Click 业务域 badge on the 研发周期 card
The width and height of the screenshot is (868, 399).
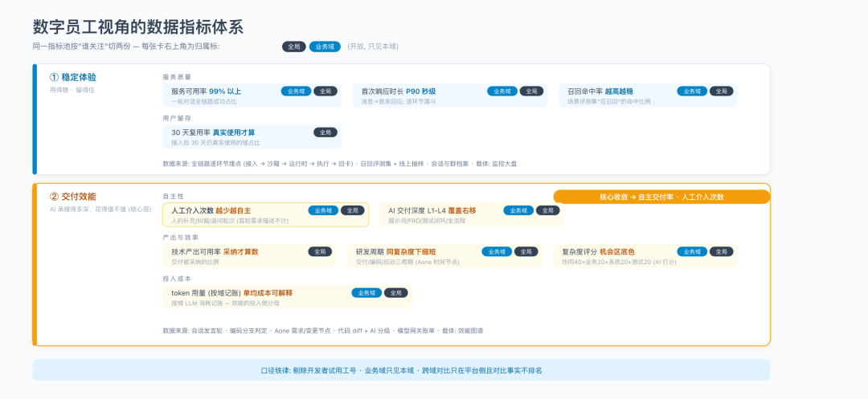tap(497, 251)
